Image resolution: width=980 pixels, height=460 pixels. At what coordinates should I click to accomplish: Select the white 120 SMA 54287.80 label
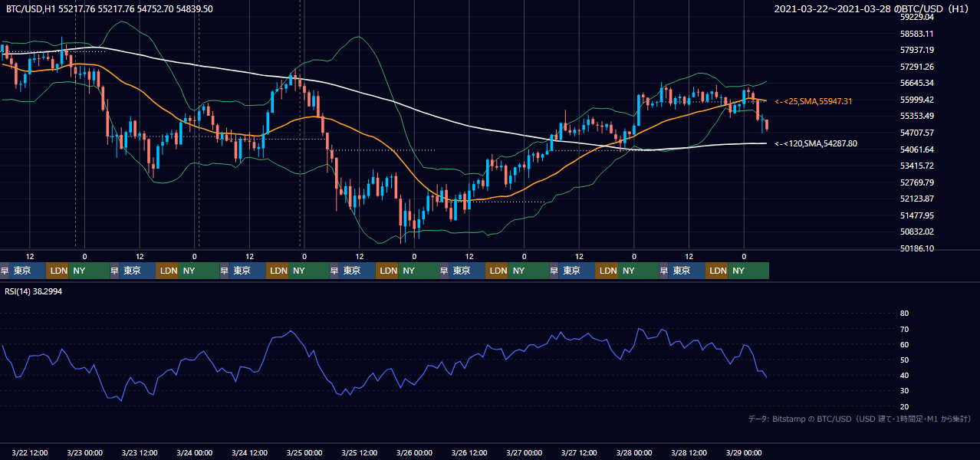(816, 143)
